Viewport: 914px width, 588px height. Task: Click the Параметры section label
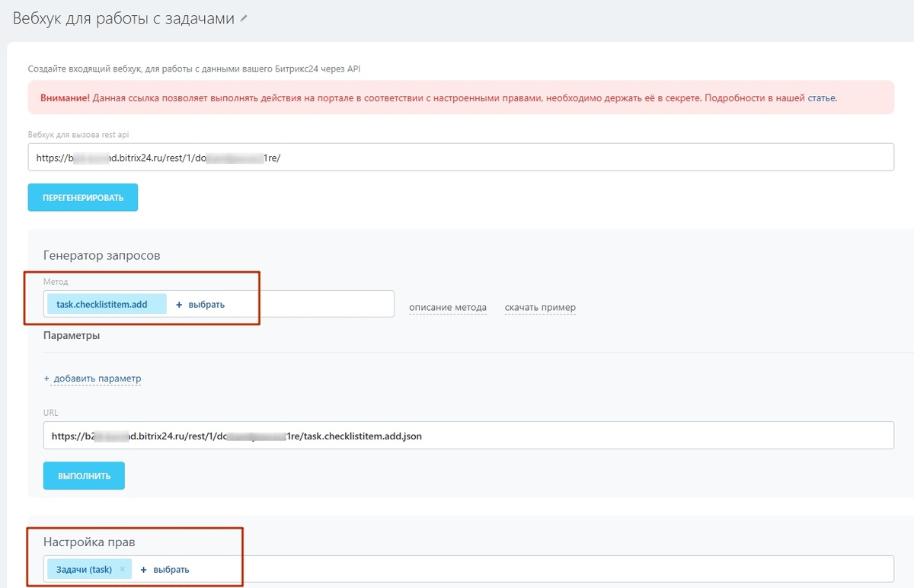(x=72, y=335)
